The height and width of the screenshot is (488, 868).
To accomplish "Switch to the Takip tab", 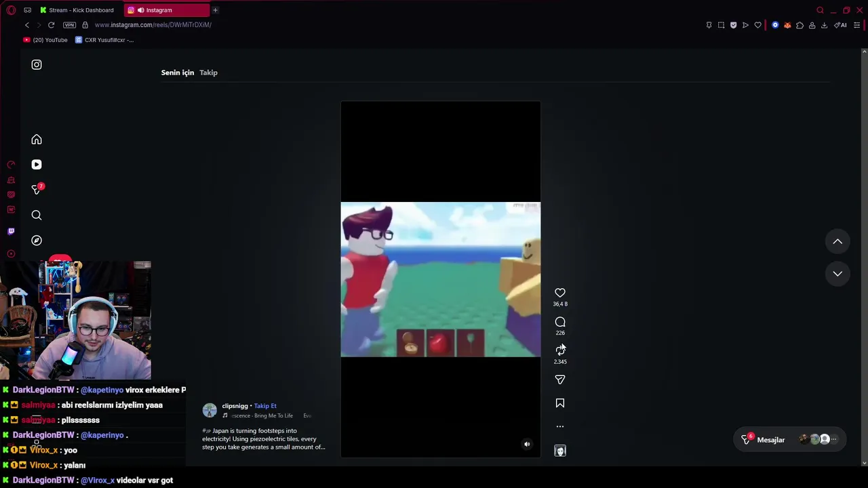I will 208,73.
